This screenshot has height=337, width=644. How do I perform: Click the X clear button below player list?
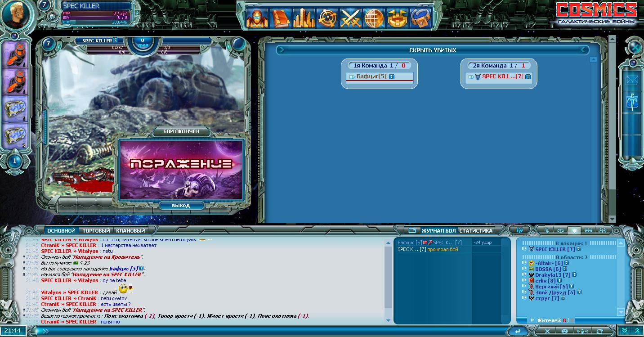(547, 331)
